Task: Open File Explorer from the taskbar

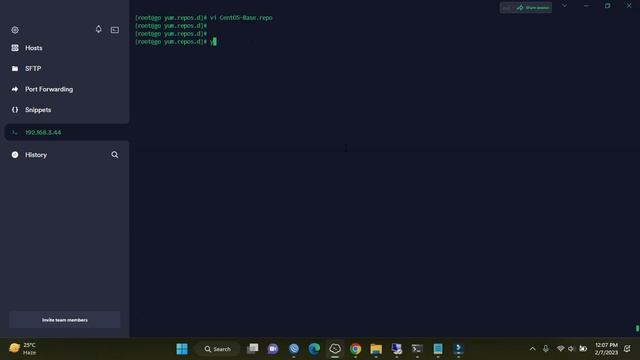Action: [x=376, y=349]
